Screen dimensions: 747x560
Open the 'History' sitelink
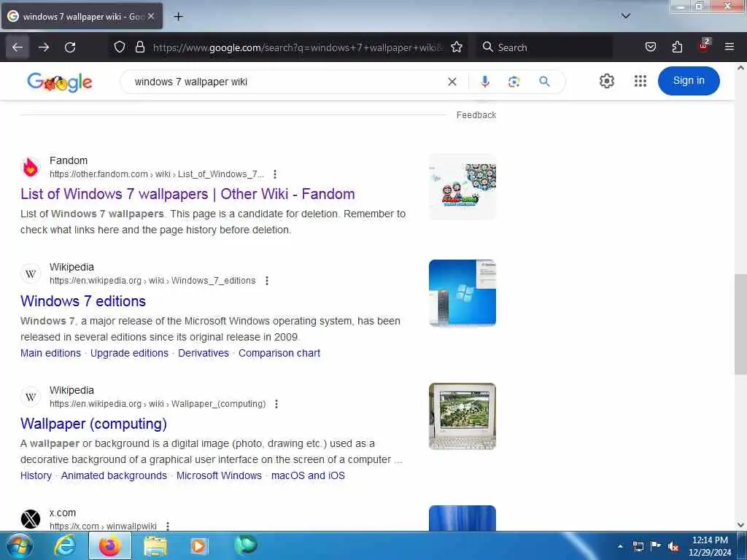click(x=36, y=475)
